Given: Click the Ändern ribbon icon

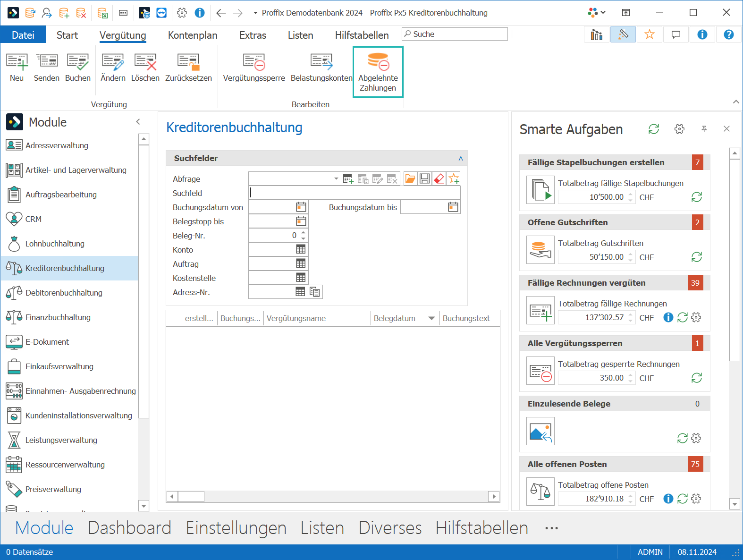Looking at the screenshot, I should pos(113,62).
